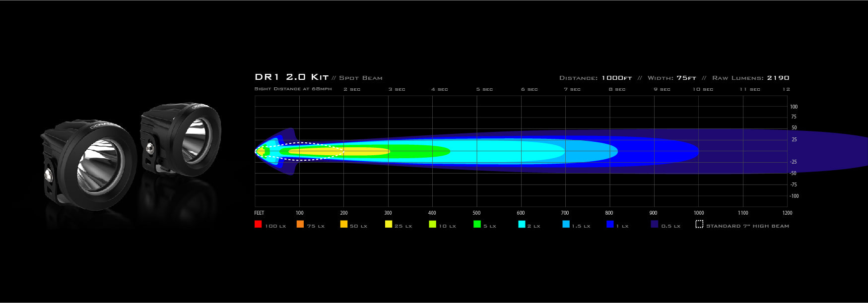Click the cyan 2 LX legend swatch

pyautogui.click(x=522, y=224)
